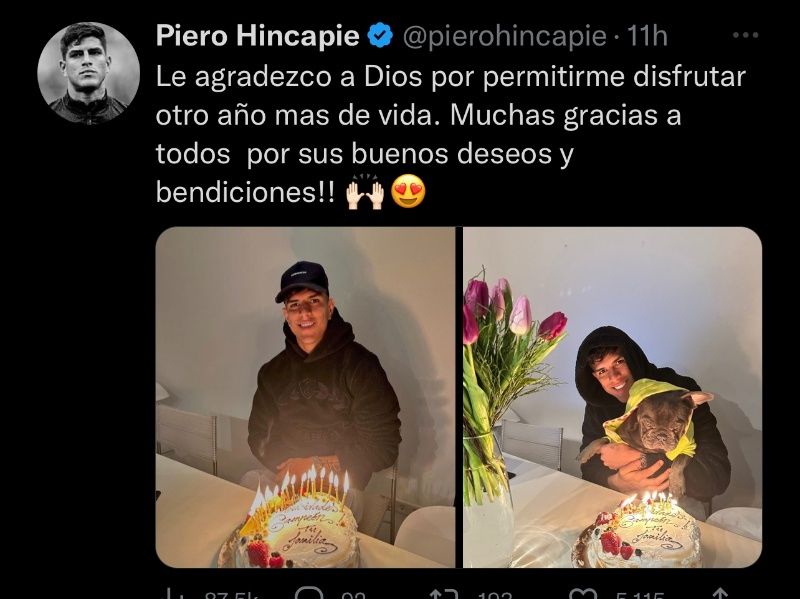The height and width of the screenshot is (599, 800).
Task: Open the left photo with black cap
Action: (305, 397)
